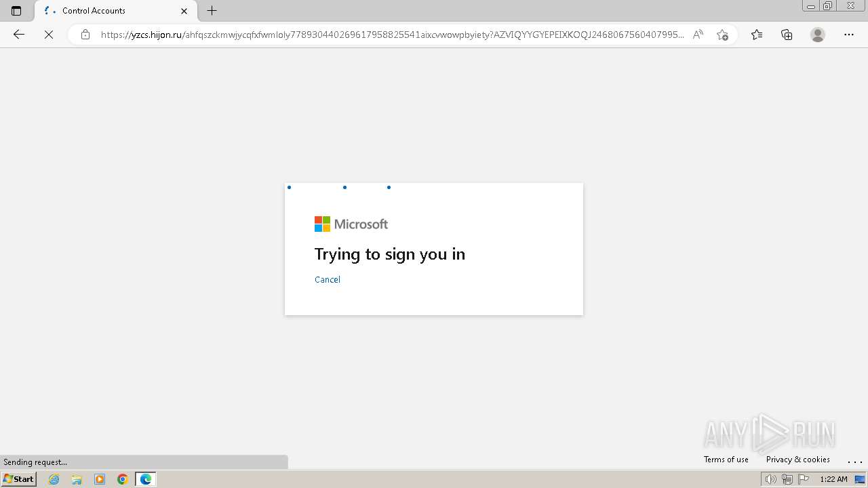Show desktop via tray corner icon
868x488 pixels.
coord(860,479)
